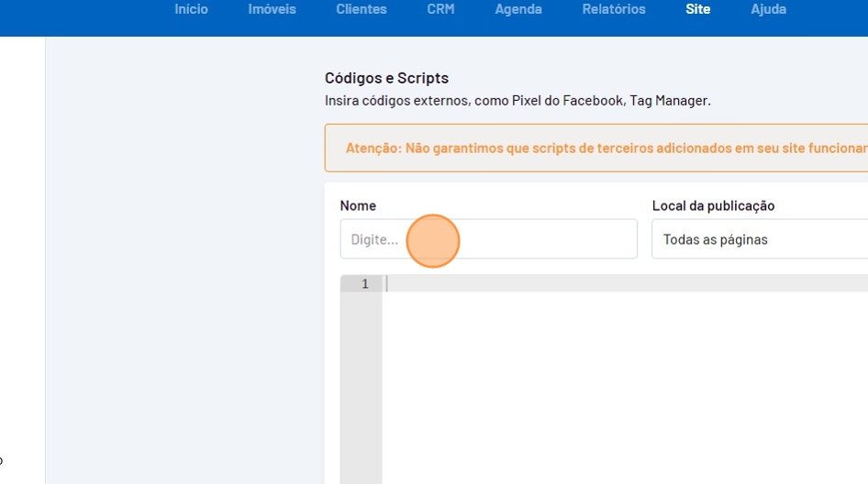
Task: Navigate to Relatórios in top bar
Action: (613, 9)
